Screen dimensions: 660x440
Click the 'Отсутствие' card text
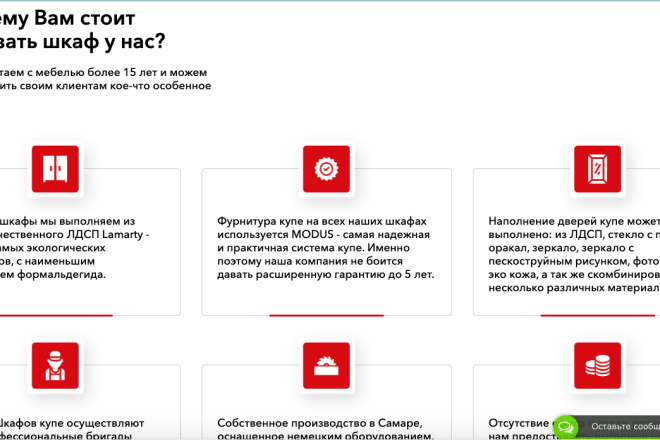point(520,429)
